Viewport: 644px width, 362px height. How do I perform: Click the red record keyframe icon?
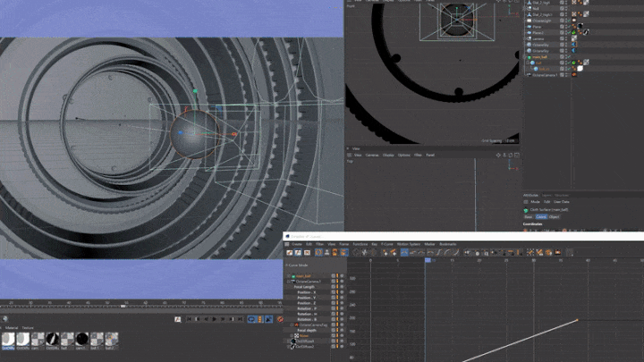280,319
